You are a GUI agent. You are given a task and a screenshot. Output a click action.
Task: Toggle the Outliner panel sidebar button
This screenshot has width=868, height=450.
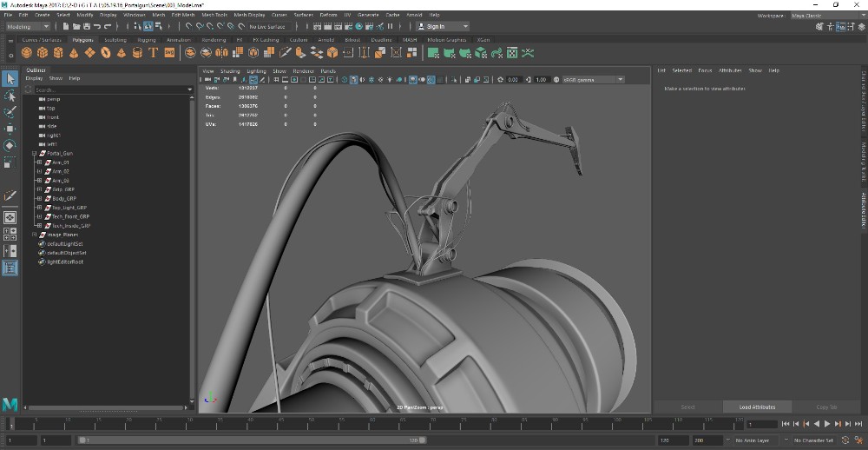pyautogui.click(x=10, y=268)
